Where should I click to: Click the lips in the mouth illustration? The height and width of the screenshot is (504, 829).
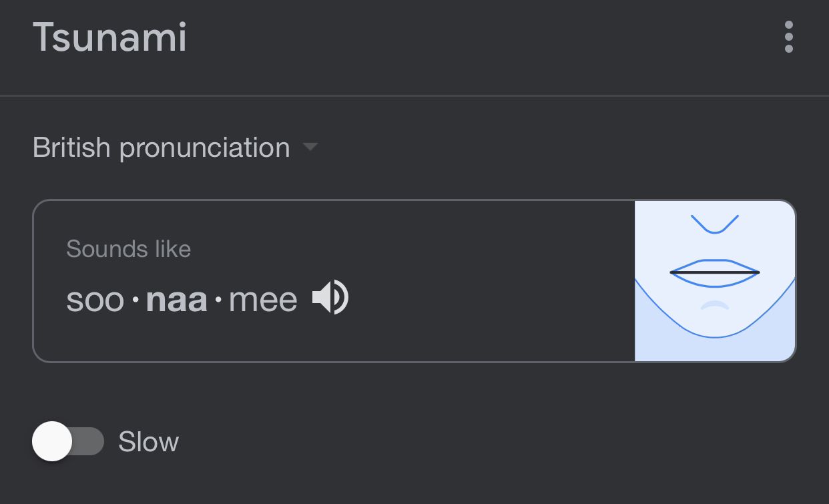click(715, 273)
